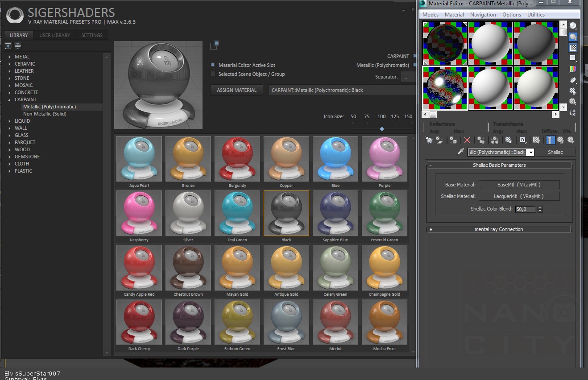Click the Material ID Channel icon
The image size is (588, 380).
(x=522, y=140)
